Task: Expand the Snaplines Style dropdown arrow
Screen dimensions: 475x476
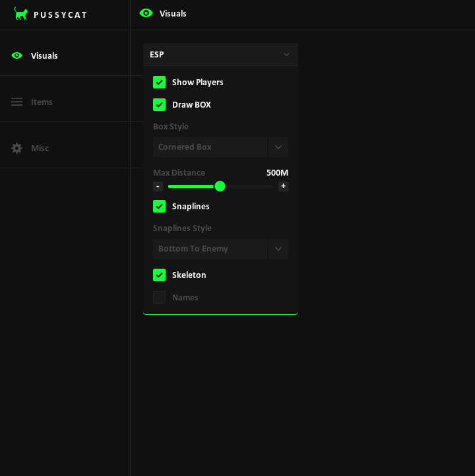Action: 278,249
